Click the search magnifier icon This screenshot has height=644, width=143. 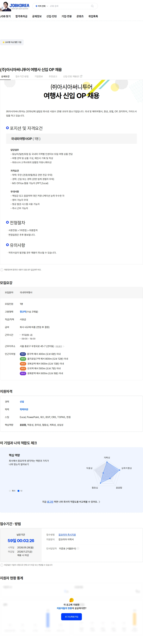(92, 6)
